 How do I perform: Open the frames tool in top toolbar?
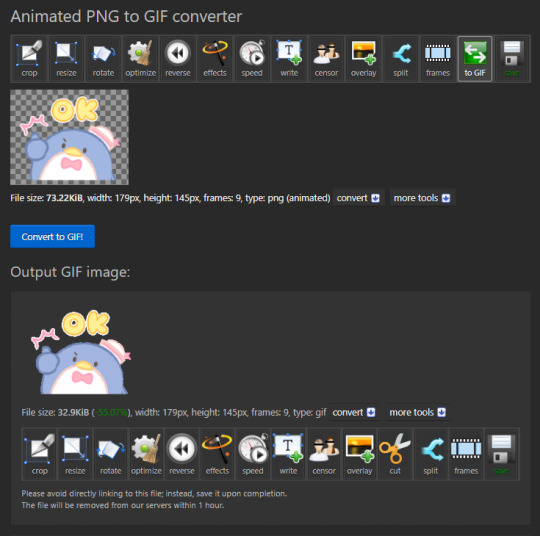(x=438, y=59)
